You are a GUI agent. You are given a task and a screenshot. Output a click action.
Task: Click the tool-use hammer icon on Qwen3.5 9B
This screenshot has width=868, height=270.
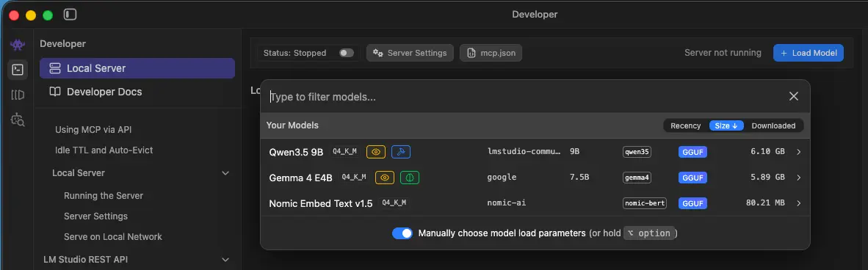click(401, 152)
